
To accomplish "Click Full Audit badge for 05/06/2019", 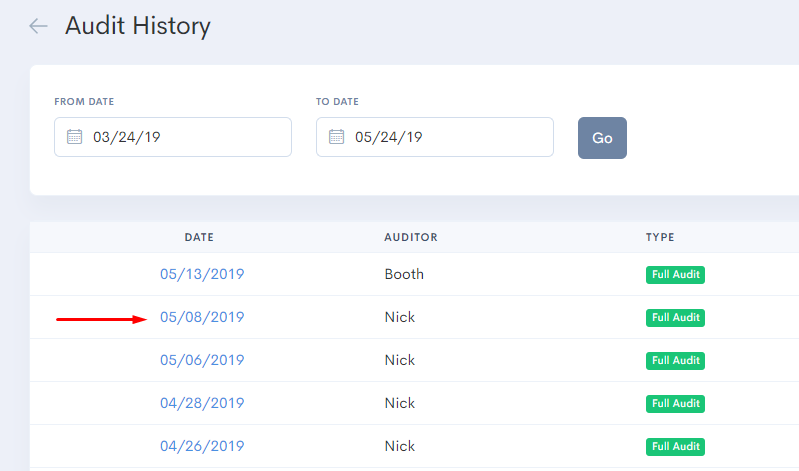I will pyautogui.click(x=675, y=360).
